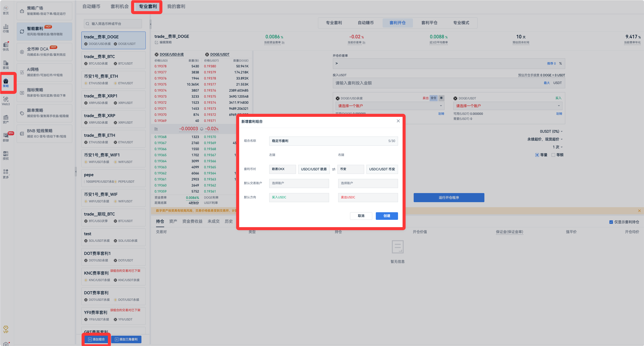The height and width of the screenshot is (346, 644).
Task: Dismiss the orange risk warning banner
Action: 639,211
